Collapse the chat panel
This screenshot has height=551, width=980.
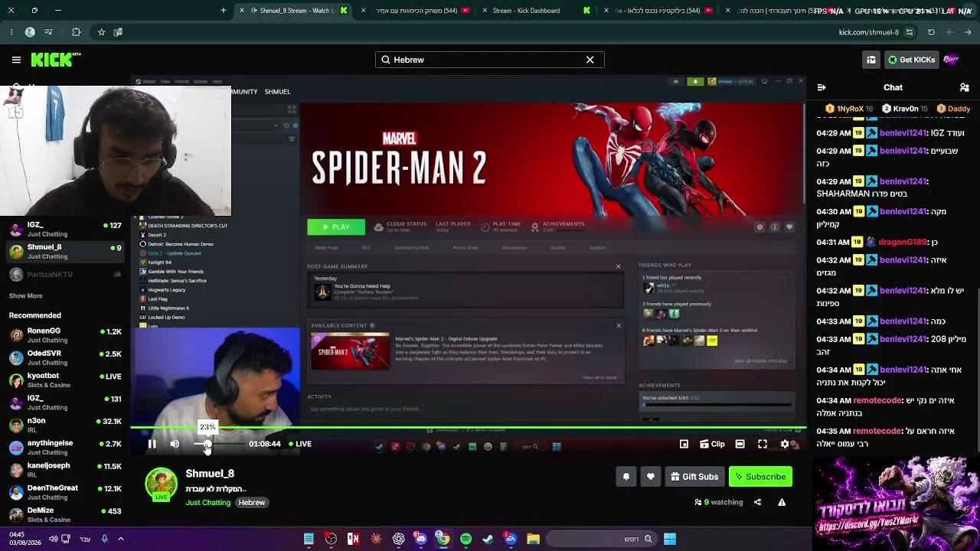pyautogui.click(x=821, y=88)
